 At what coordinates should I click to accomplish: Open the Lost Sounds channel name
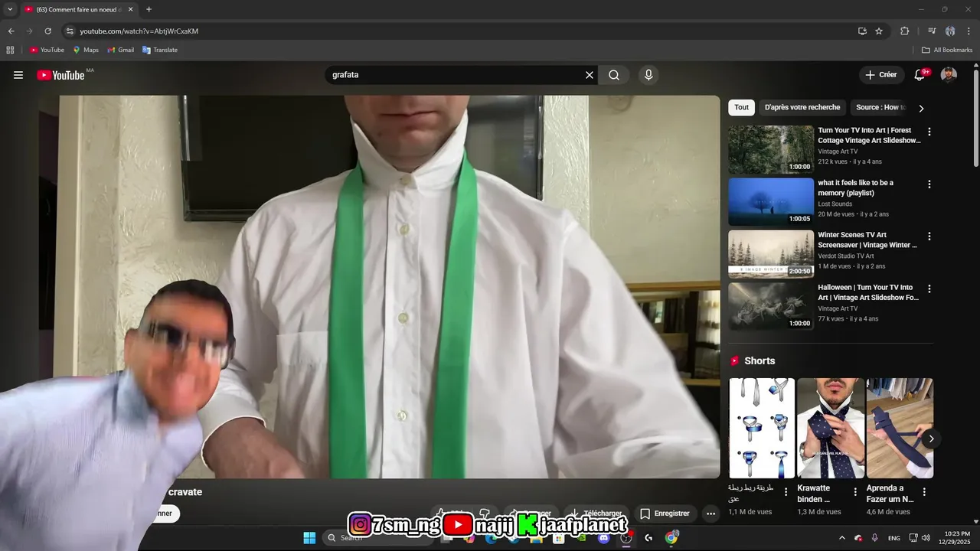coord(835,204)
